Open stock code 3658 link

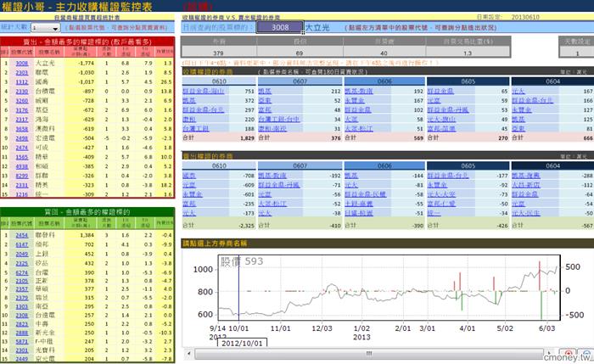(x=21, y=129)
